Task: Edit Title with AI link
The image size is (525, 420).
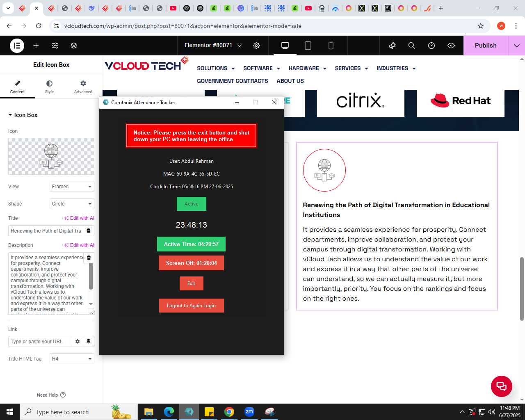Action: click(79, 218)
